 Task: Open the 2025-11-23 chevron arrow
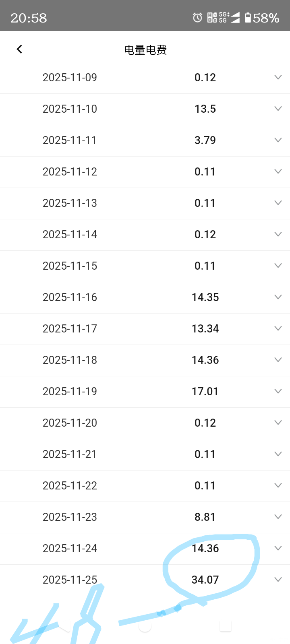(278, 517)
